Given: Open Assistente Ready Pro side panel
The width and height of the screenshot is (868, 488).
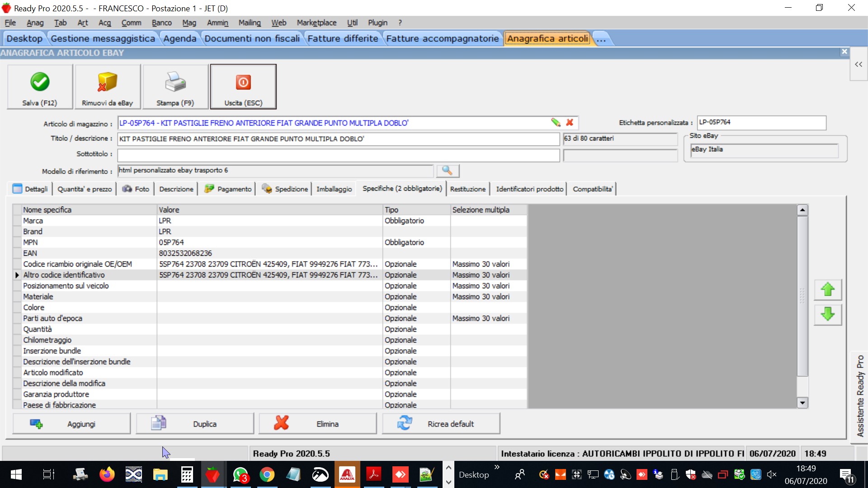Looking at the screenshot, I should pos(860,396).
